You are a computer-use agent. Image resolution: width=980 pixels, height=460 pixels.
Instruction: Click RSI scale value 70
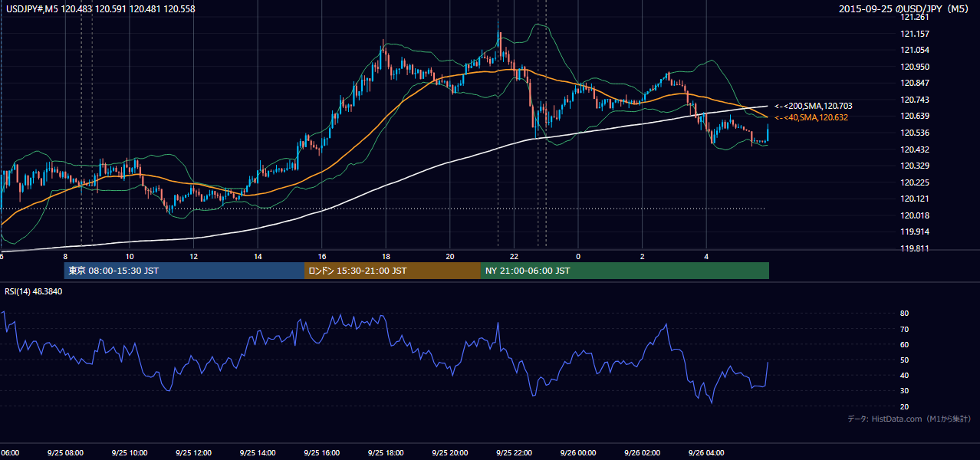coord(905,329)
